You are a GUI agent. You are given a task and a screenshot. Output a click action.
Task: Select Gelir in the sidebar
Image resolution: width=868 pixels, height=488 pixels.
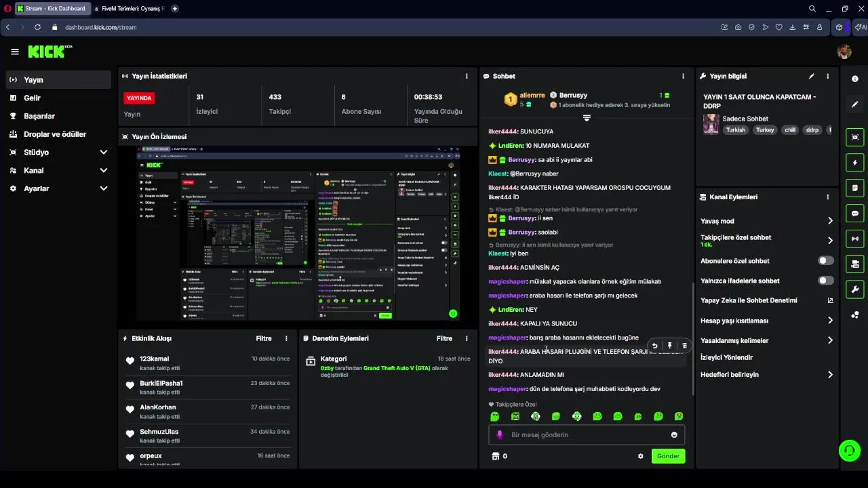click(x=58, y=98)
